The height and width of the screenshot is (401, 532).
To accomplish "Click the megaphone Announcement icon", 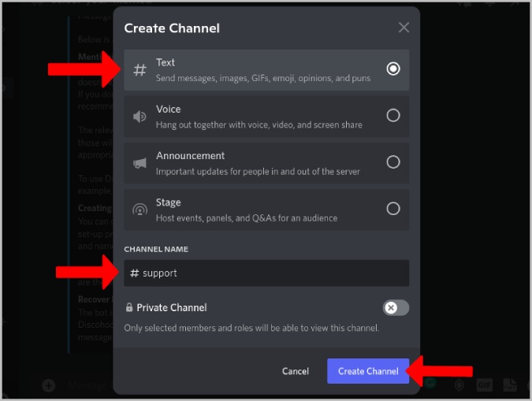I will point(140,163).
